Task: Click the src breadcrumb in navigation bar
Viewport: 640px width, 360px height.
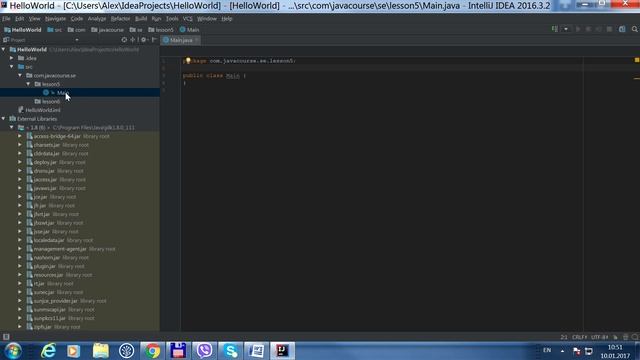Action: pos(55,30)
